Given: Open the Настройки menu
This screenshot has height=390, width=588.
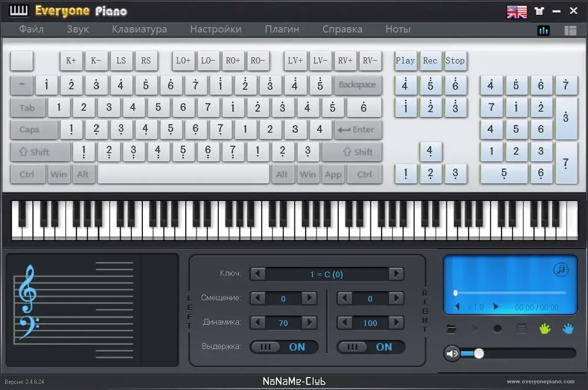Looking at the screenshot, I should [x=215, y=29].
